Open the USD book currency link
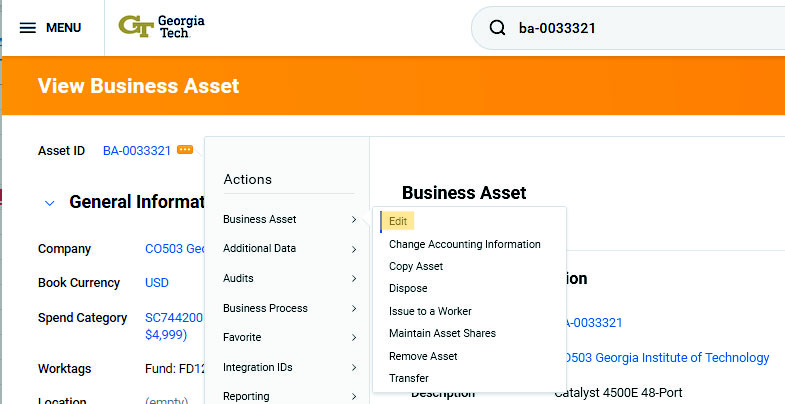The image size is (785, 404). coord(157,283)
